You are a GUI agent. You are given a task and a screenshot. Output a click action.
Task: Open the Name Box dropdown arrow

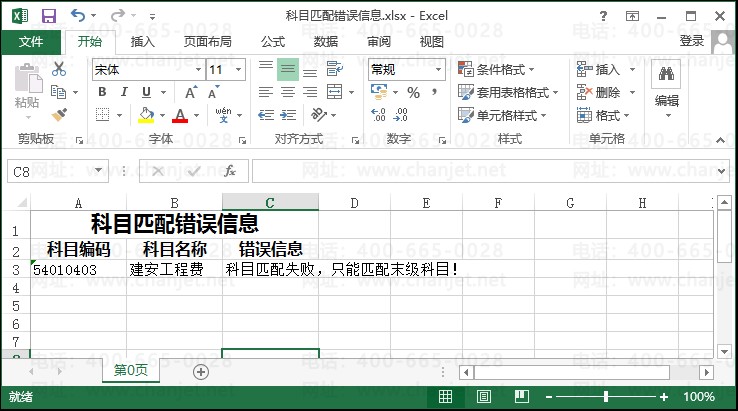98,170
